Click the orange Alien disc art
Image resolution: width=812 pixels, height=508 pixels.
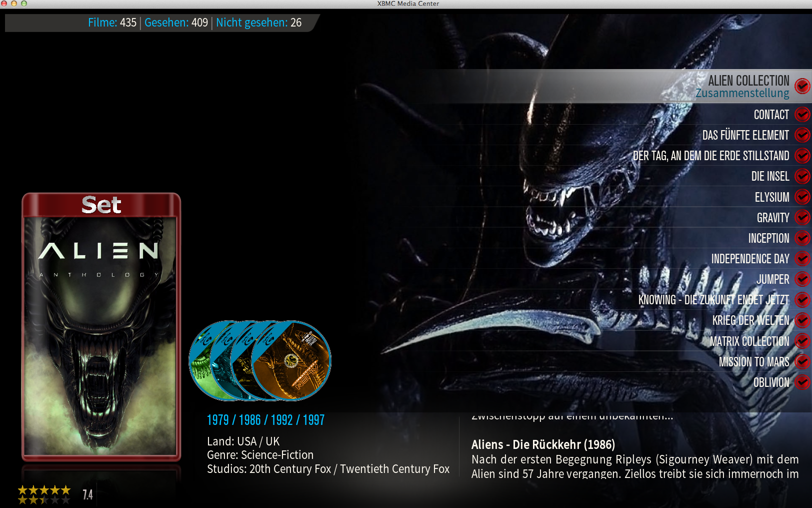[291, 361]
